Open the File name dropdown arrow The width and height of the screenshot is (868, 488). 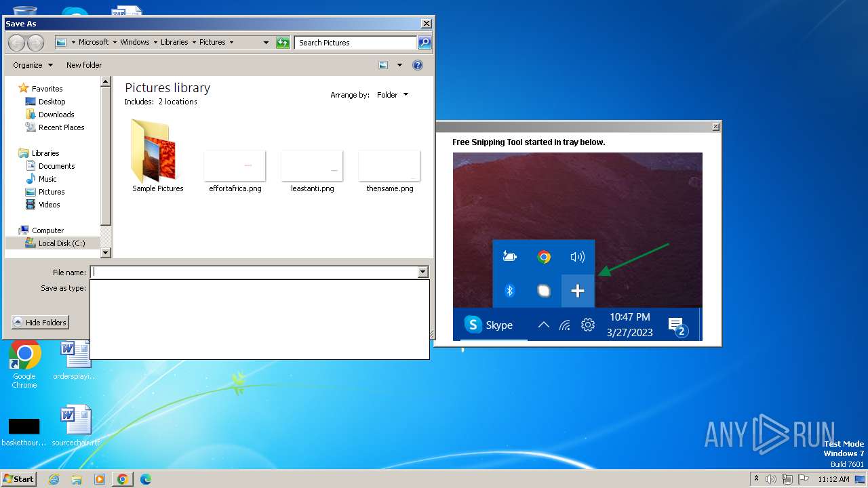click(423, 272)
